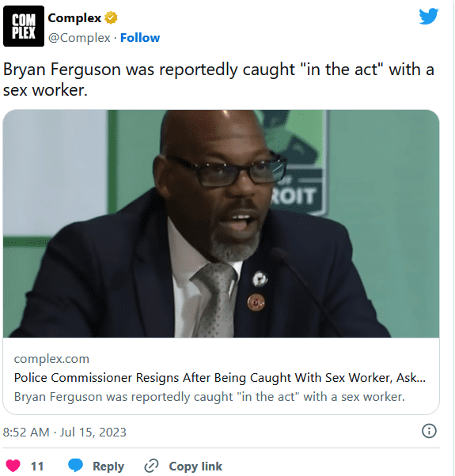Open the Complex display name link
Screen dimensions: 455x476
pyautogui.click(x=74, y=18)
